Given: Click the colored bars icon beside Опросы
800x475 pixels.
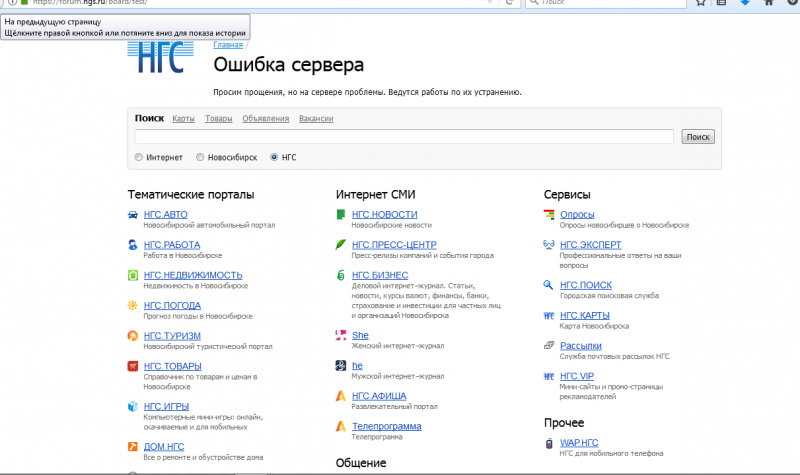Looking at the screenshot, I should (x=548, y=215).
